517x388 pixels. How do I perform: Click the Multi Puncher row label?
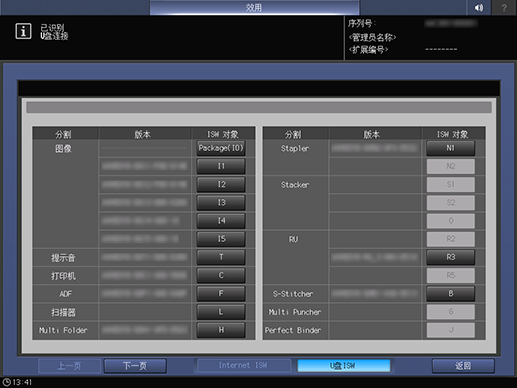(x=295, y=312)
